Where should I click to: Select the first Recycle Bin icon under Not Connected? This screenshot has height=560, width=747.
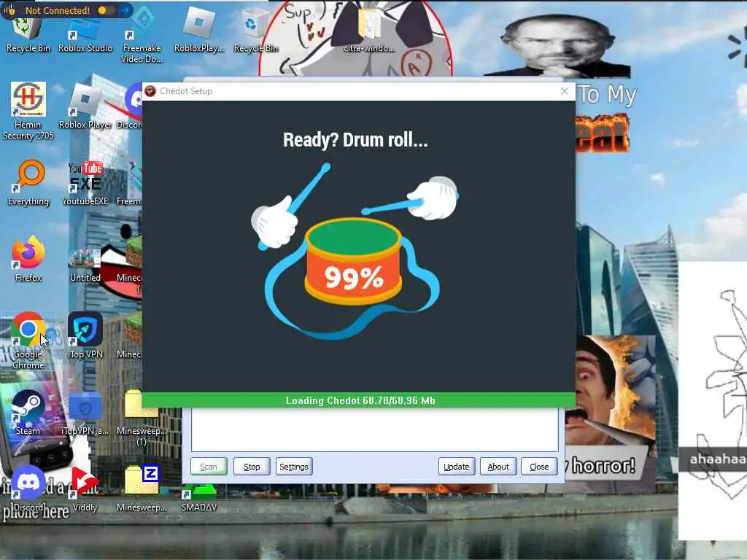pos(28,36)
